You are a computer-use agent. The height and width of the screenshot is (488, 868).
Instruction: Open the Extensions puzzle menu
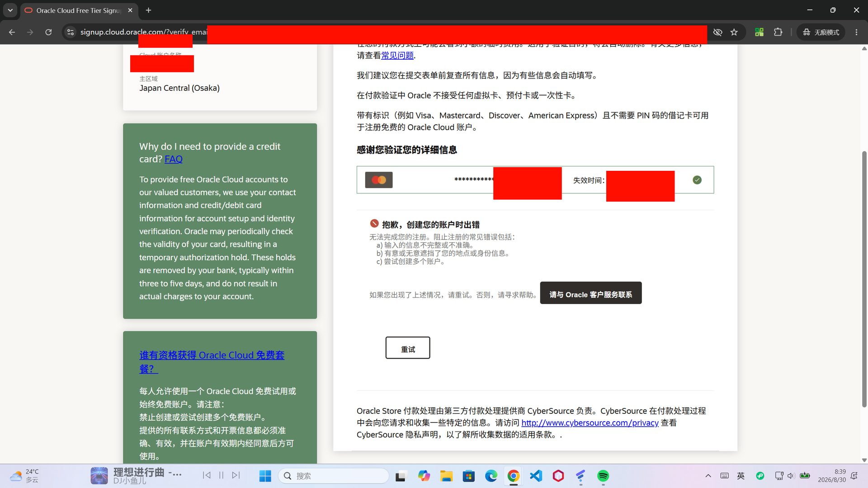click(778, 32)
